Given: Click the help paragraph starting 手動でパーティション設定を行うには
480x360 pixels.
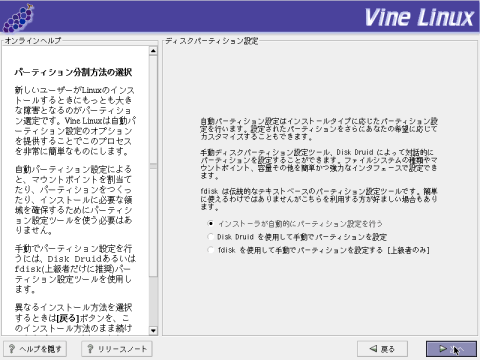Looking at the screenshot, I should [x=75, y=269].
